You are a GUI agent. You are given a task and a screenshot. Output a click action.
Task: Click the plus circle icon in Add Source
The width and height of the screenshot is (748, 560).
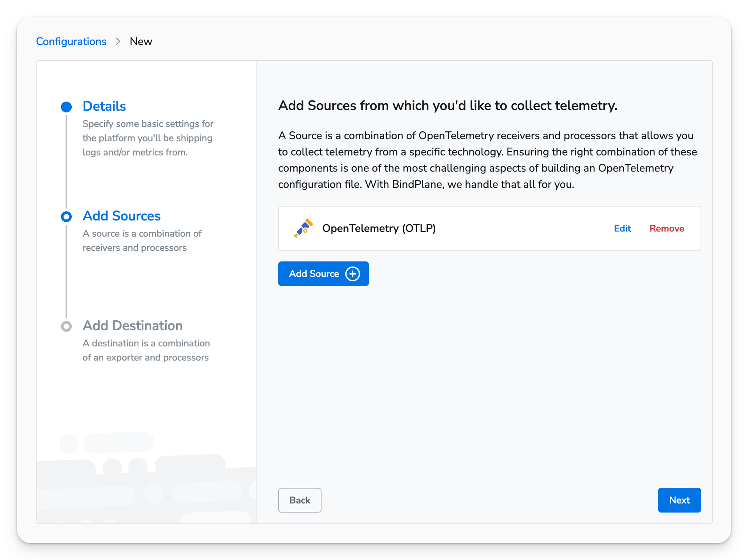tap(353, 274)
